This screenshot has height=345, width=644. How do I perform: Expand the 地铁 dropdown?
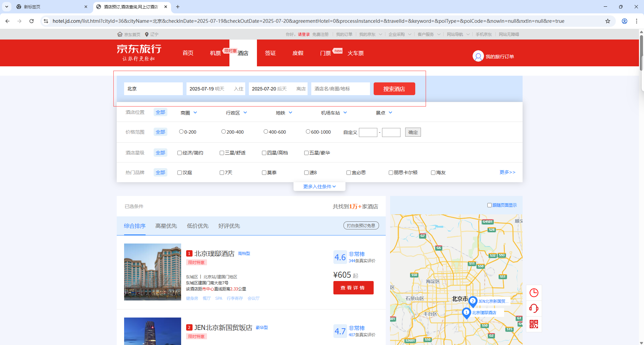click(284, 113)
